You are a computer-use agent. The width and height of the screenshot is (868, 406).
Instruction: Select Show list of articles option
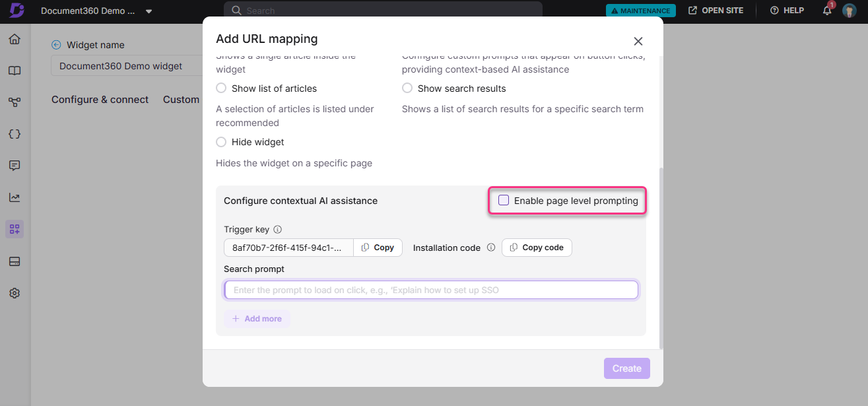click(222, 88)
